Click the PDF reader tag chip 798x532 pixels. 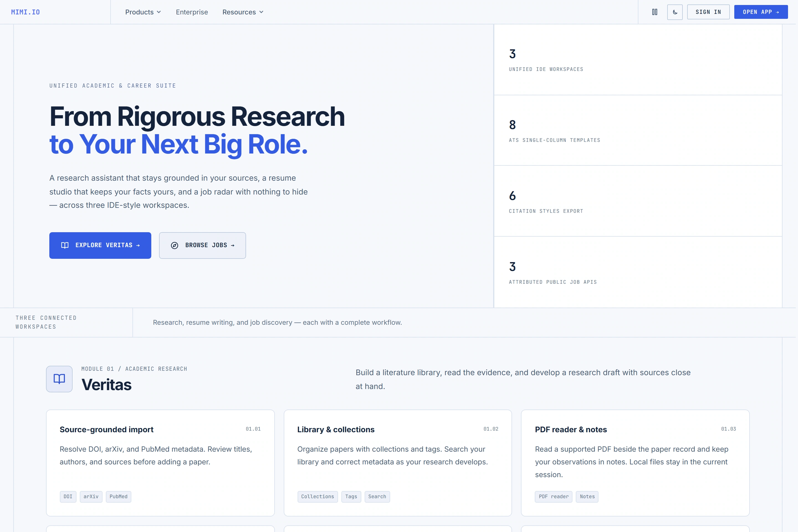554,497
